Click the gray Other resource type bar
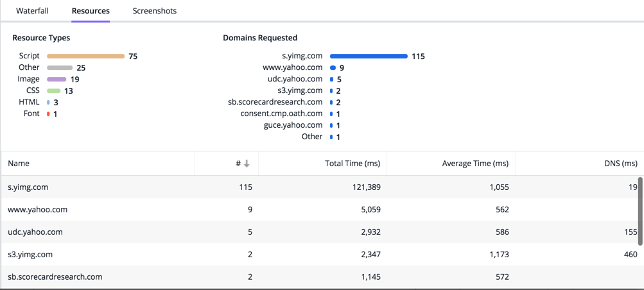Viewport: 644px width, 290px height. 60,67
